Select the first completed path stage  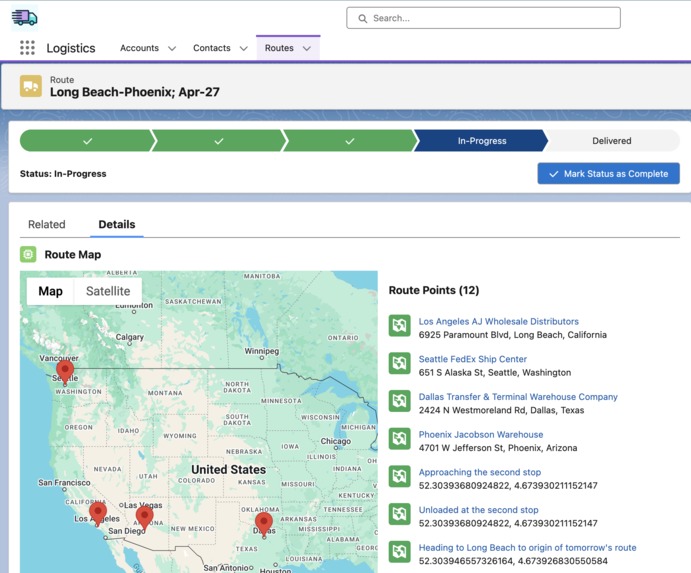[x=87, y=141]
